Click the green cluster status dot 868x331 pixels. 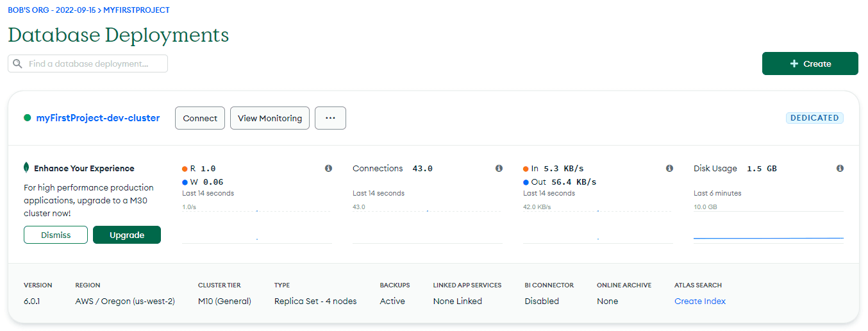(28, 118)
